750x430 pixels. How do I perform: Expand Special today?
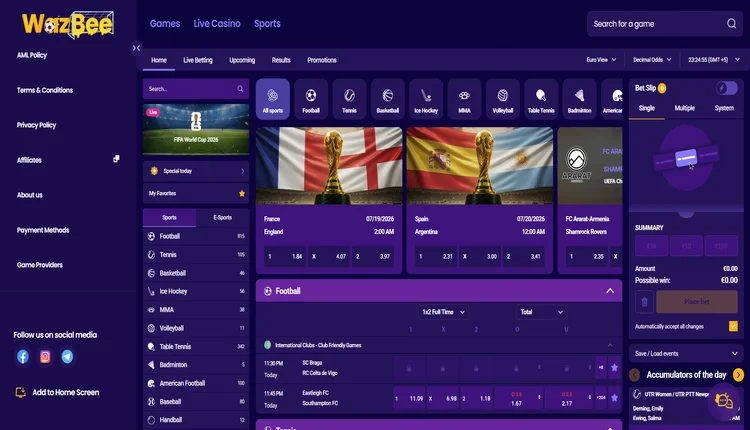[196, 171]
